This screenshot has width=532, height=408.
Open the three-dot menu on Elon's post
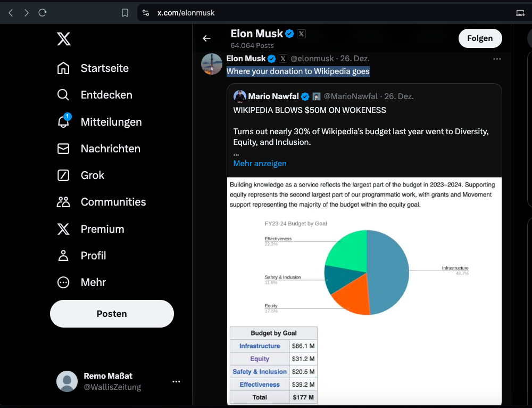click(x=497, y=59)
